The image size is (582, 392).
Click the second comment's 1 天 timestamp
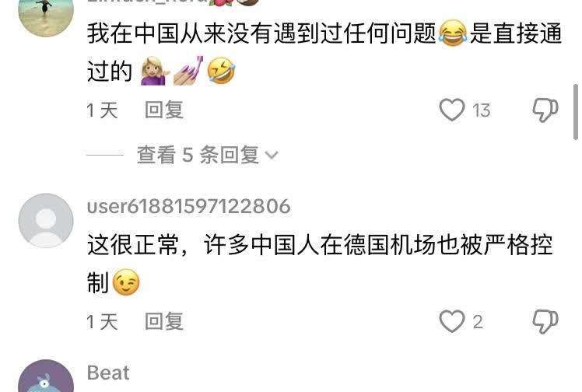pos(102,322)
